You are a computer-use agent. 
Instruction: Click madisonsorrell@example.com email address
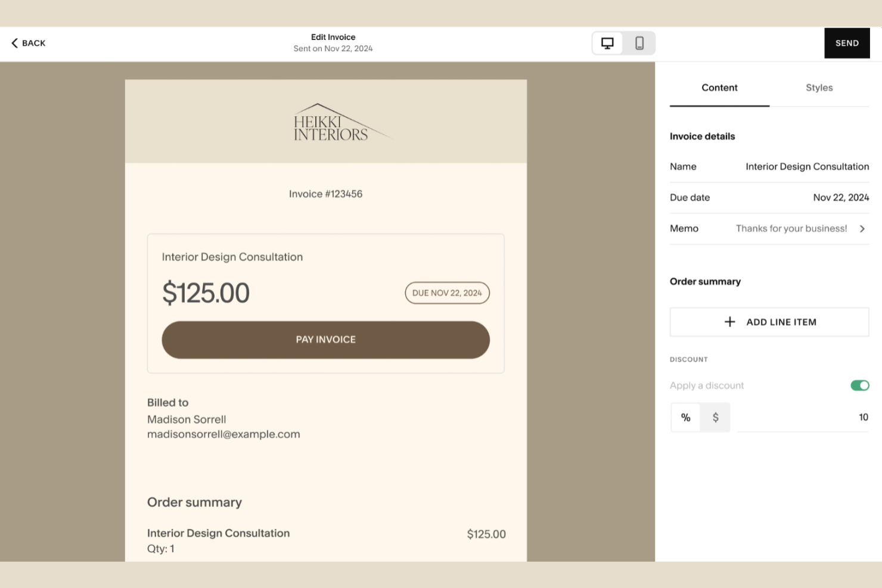pos(223,434)
